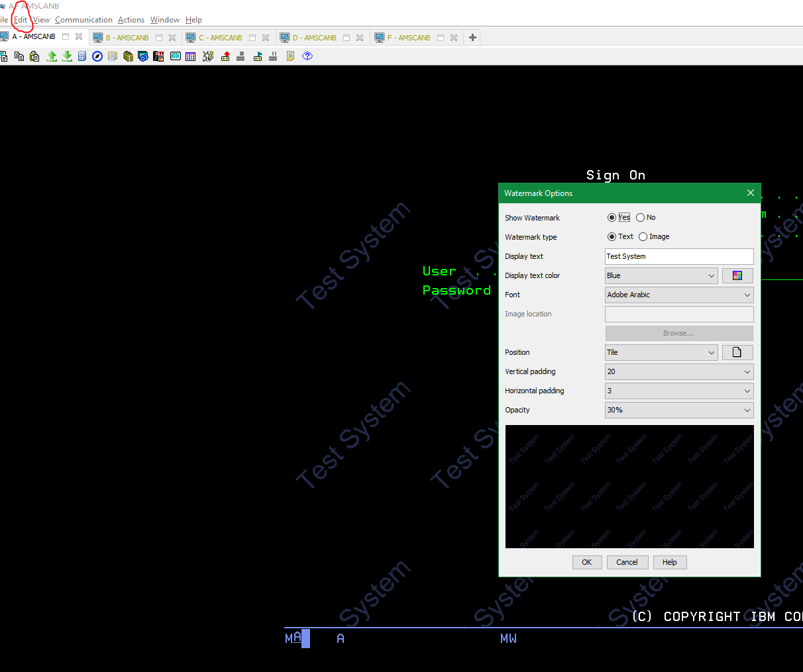Click the keypad grid icon in the toolbar
This screenshot has height=672, width=803.
click(x=191, y=56)
